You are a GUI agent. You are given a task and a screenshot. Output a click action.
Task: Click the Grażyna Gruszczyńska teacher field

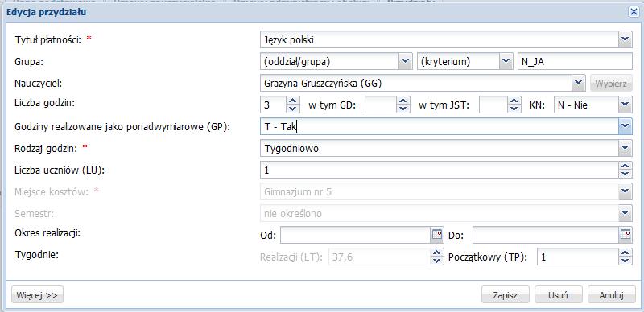click(x=416, y=84)
